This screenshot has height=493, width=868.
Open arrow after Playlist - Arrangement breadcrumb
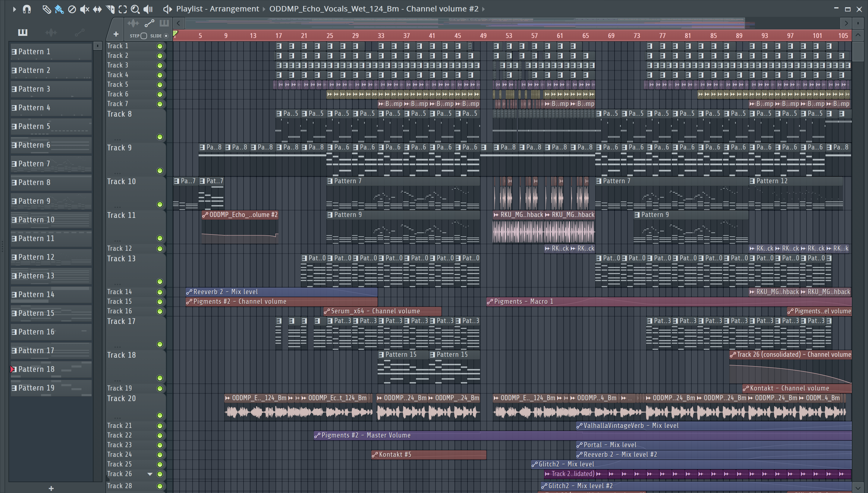point(264,9)
